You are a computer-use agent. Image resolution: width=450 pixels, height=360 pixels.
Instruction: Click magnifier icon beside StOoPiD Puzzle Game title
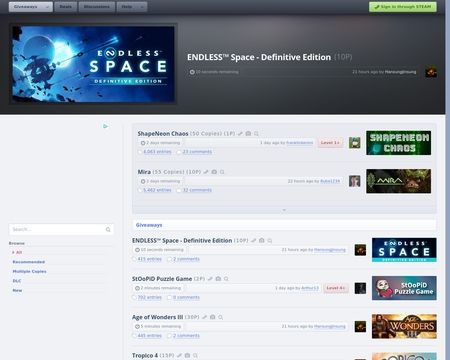coord(226,279)
